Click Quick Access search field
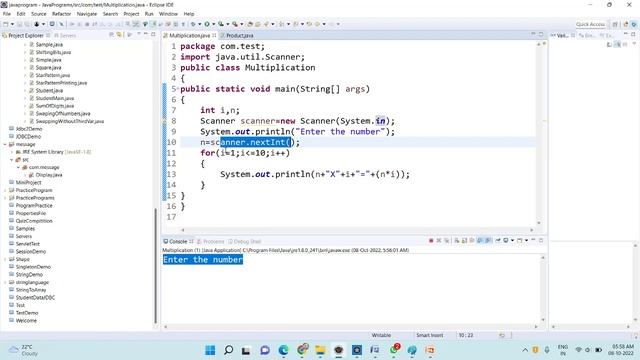 click(x=590, y=24)
